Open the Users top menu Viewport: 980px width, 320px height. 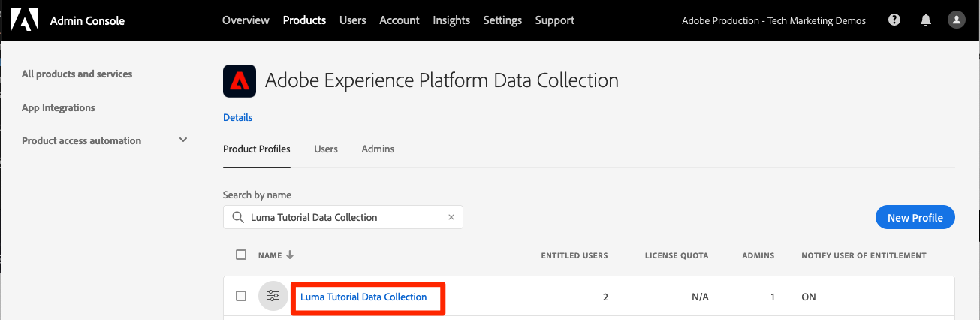pos(352,20)
